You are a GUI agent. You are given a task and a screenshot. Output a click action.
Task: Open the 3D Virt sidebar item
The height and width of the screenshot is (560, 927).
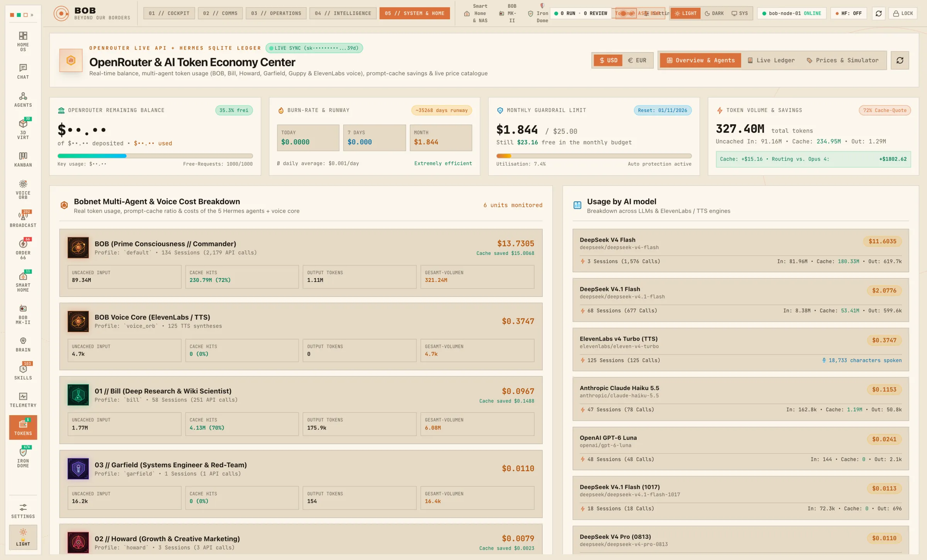pos(23,129)
